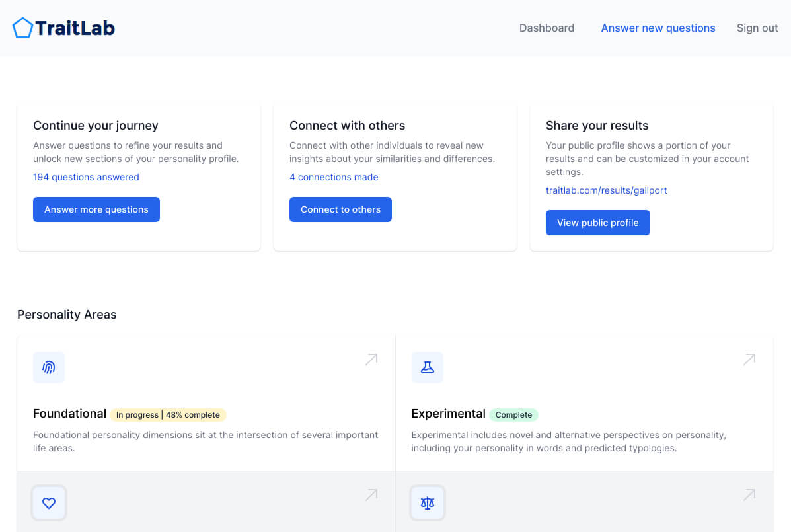Click the arrow icon on the heart card
The width and height of the screenshot is (791, 532).
coord(371,494)
